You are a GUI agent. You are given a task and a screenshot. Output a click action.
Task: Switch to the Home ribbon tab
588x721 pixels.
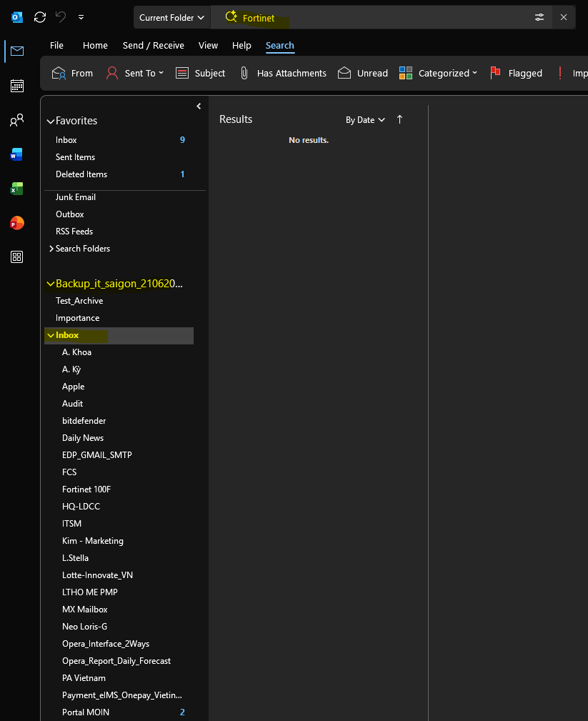coord(95,46)
